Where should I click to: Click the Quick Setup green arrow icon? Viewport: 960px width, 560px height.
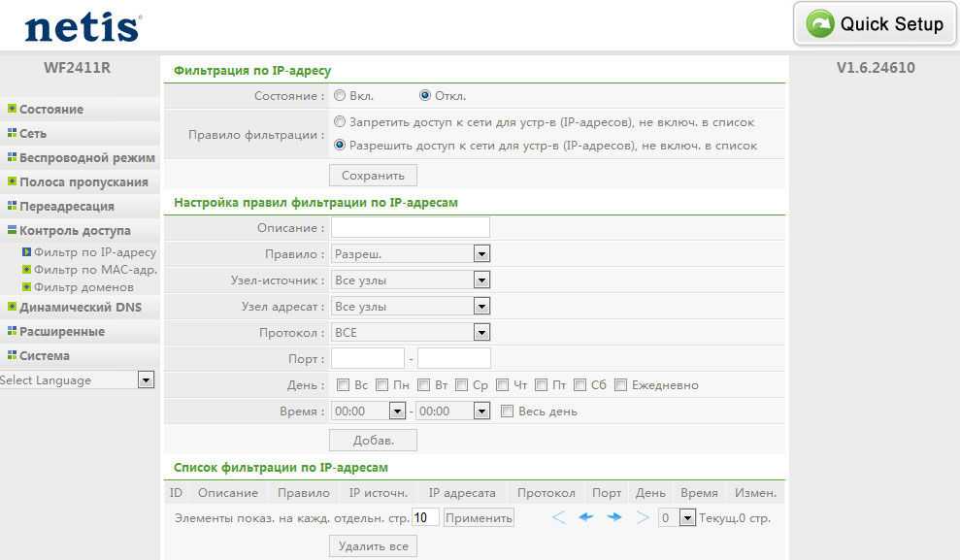click(x=820, y=24)
